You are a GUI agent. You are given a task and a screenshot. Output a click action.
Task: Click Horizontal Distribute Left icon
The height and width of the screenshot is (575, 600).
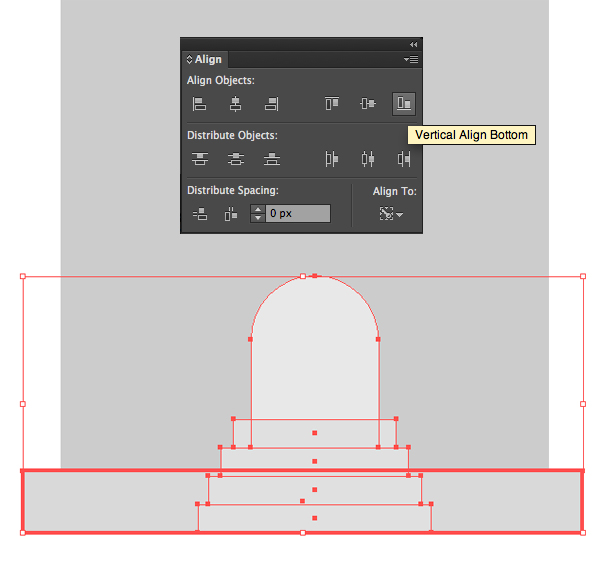(331, 159)
